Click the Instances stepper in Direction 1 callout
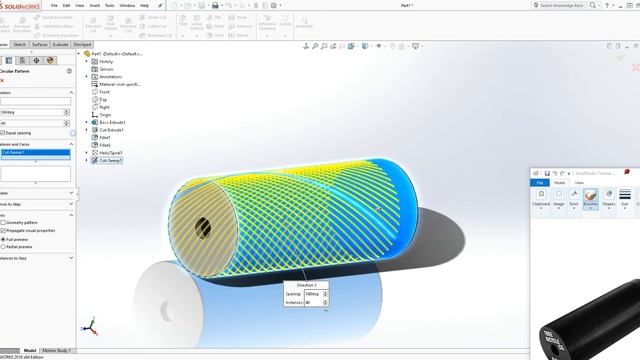 [x=325, y=303]
